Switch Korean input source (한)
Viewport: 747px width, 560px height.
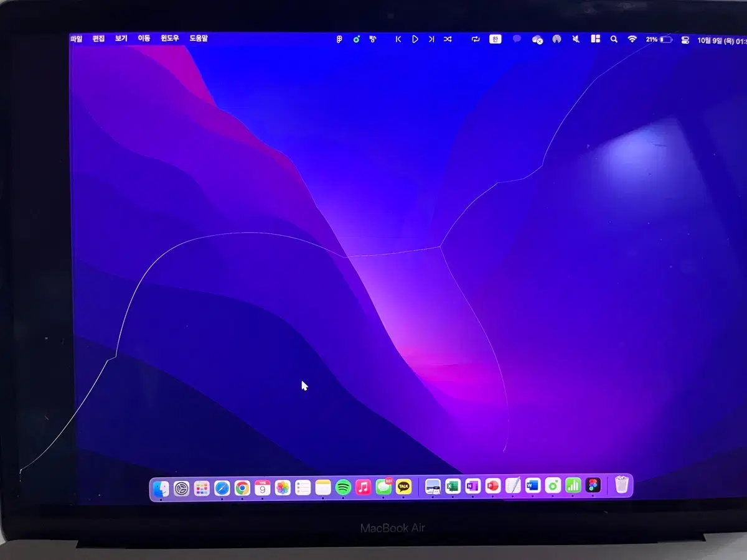pyautogui.click(x=495, y=39)
